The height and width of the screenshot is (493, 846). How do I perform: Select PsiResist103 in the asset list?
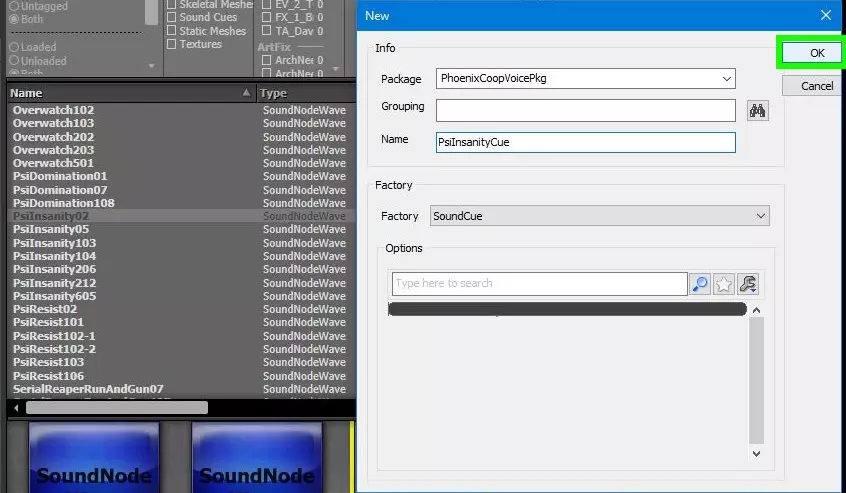coord(48,362)
